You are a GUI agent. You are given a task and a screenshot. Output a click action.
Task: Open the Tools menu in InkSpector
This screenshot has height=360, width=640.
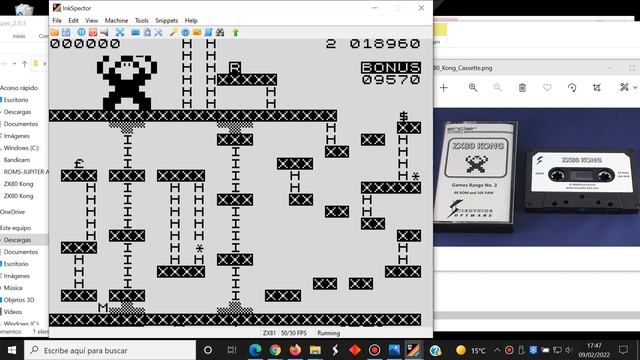point(142,20)
